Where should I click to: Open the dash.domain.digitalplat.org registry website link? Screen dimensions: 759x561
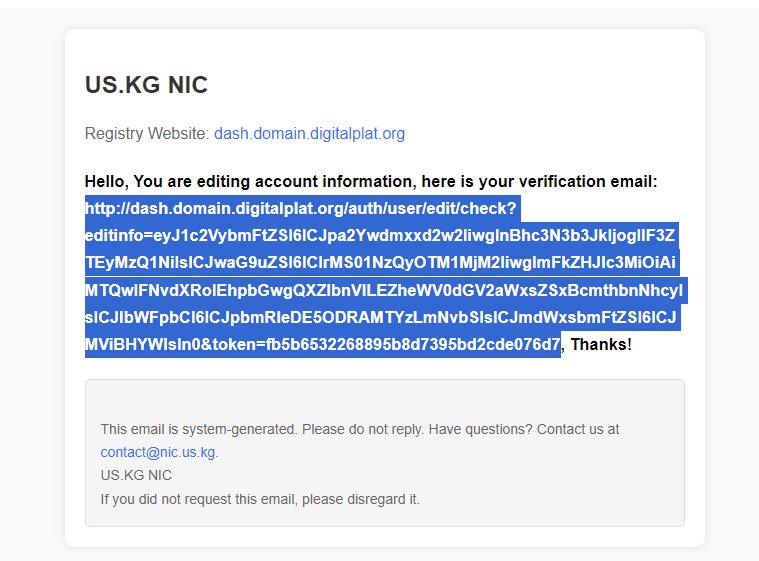(309, 133)
